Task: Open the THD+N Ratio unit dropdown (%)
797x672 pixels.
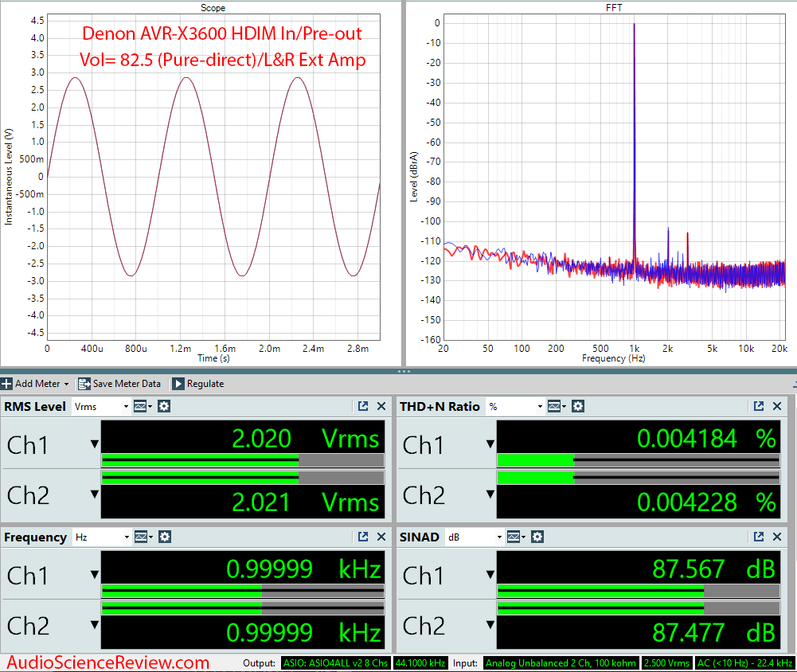Action: tap(515, 407)
